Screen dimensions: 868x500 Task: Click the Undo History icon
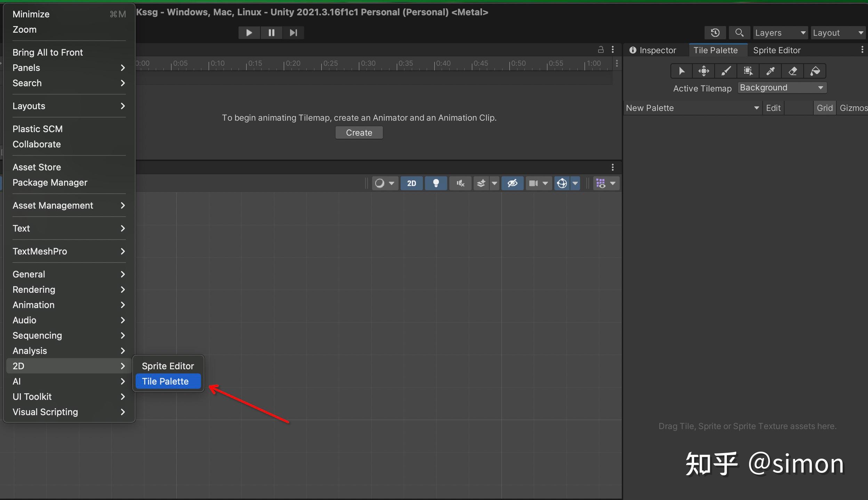pos(715,33)
